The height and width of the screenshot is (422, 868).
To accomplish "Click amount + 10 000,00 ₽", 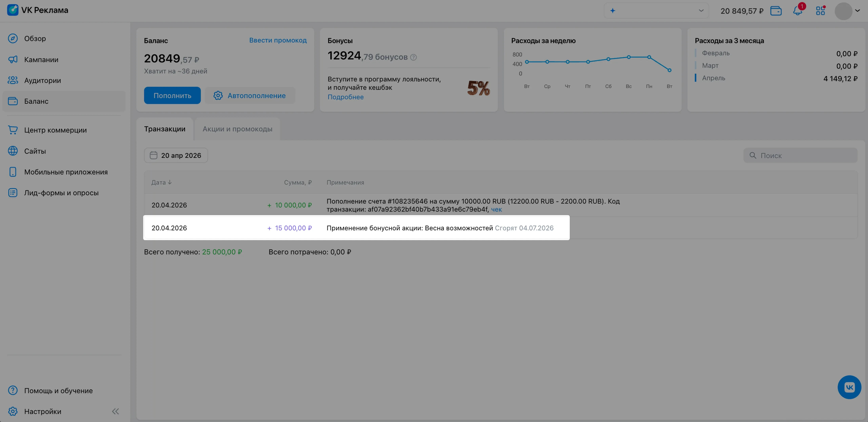I will (290, 205).
